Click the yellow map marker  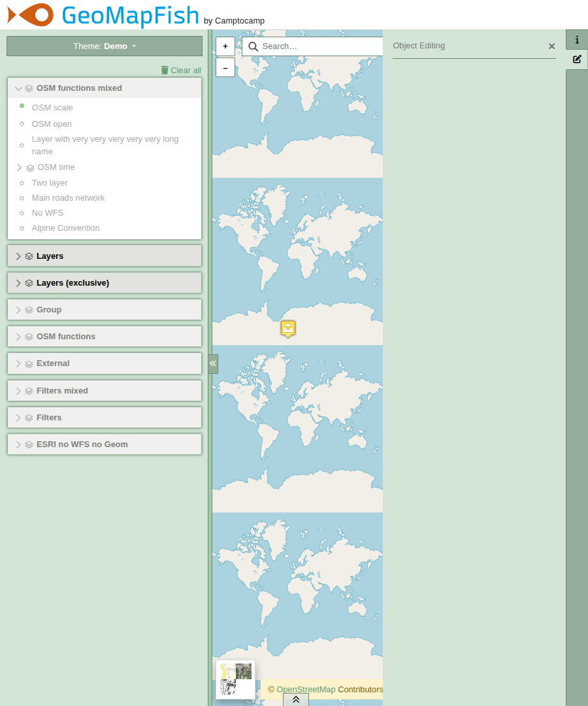[288, 329]
